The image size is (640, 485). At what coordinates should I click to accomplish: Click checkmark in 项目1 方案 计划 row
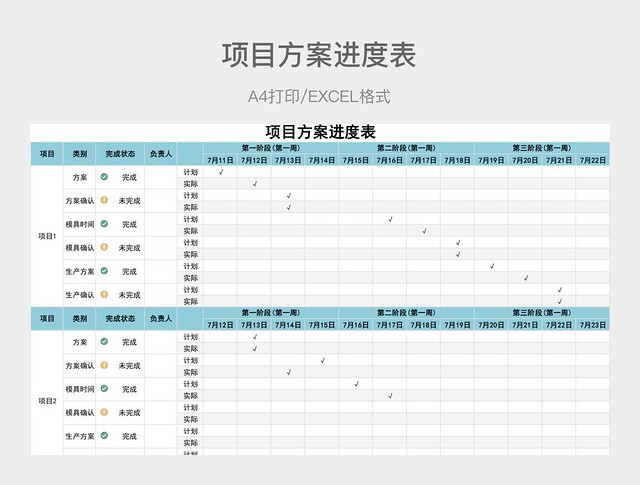coord(221,172)
